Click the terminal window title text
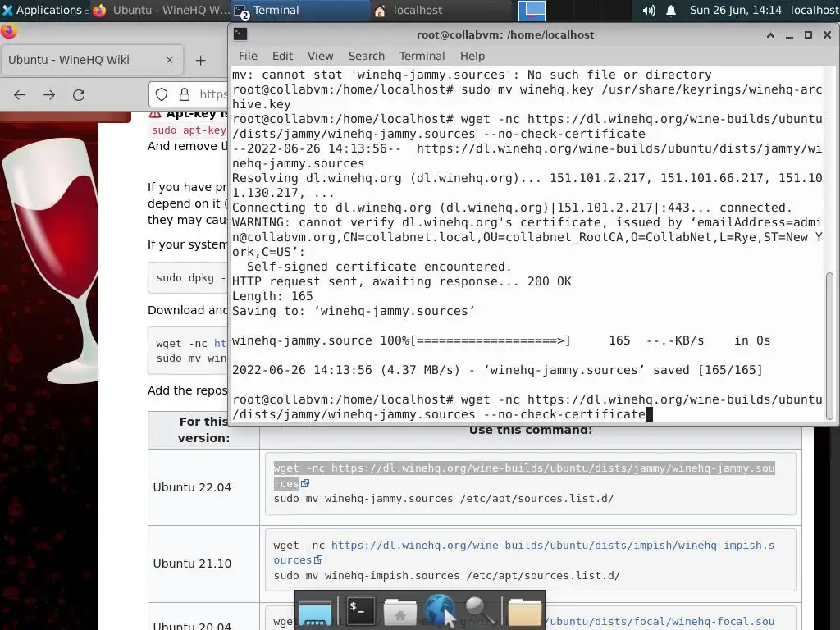Viewport: 840px width, 630px height. [505, 34]
